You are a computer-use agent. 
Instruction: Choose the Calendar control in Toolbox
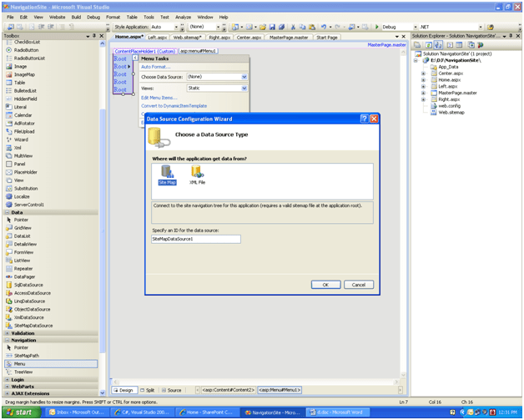(23, 115)
